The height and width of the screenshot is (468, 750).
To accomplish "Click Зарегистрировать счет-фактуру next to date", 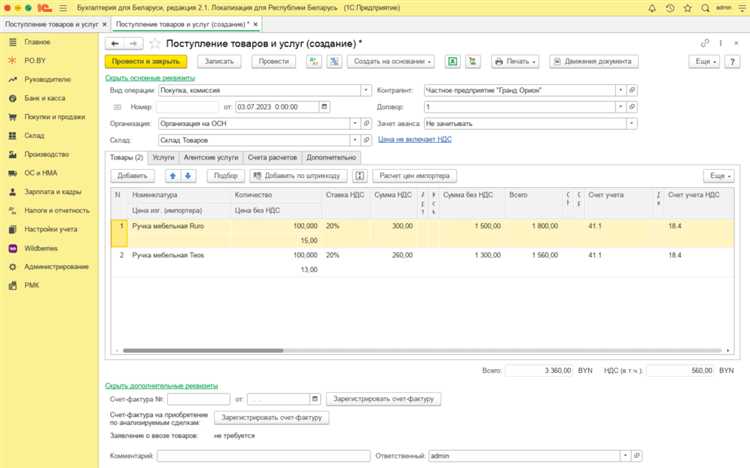I will click(x=384, y=399).
